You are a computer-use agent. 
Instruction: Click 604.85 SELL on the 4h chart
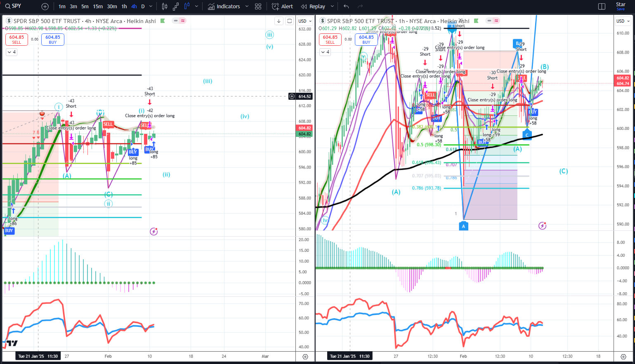[17, 39]
